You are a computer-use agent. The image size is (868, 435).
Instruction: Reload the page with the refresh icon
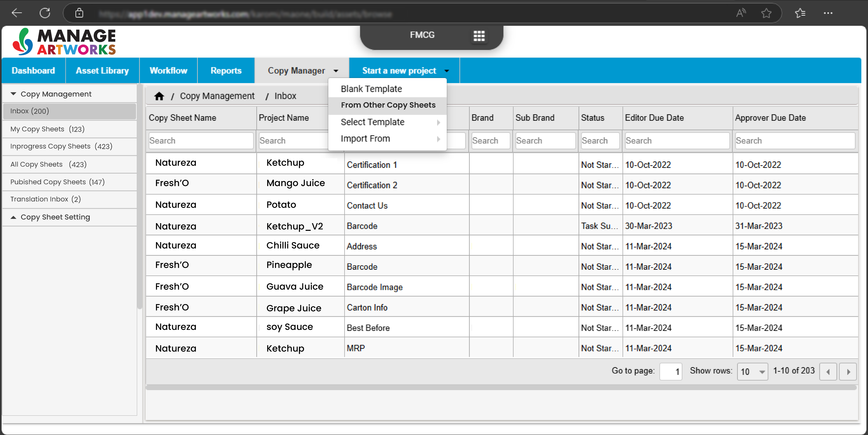(x=45, y=13)
